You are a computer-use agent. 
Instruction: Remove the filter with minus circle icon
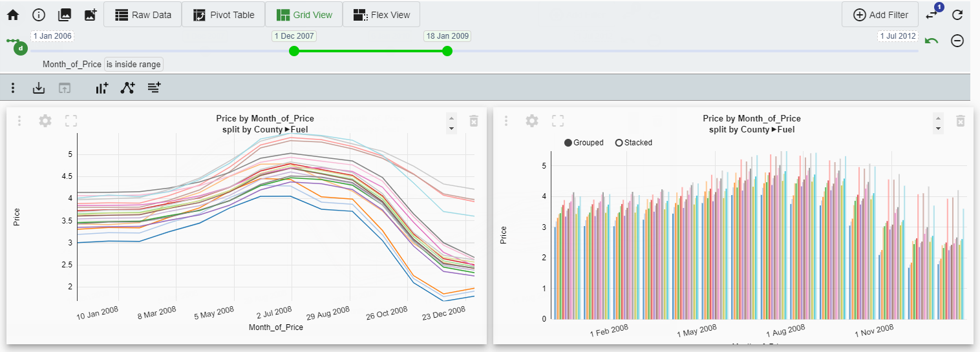[x=957, y=41]
